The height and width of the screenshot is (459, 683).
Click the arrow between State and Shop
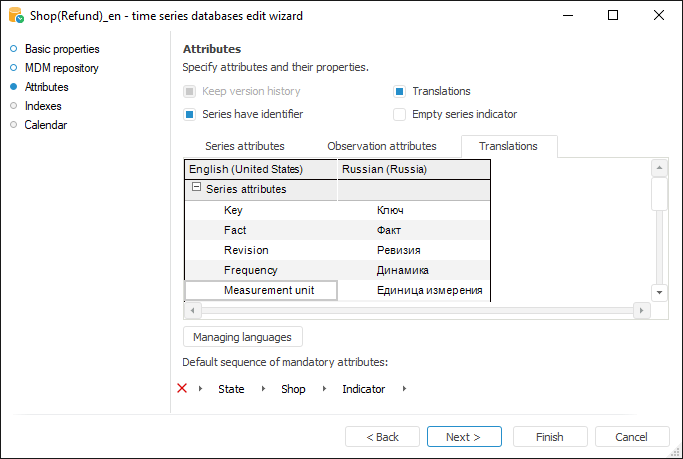tap(263, 389)
